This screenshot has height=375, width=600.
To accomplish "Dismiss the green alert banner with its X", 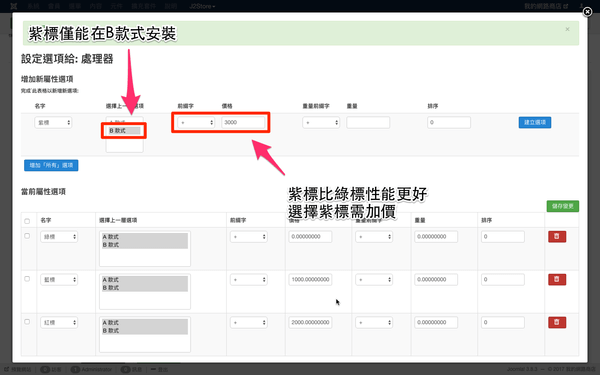I will point(567,29).
